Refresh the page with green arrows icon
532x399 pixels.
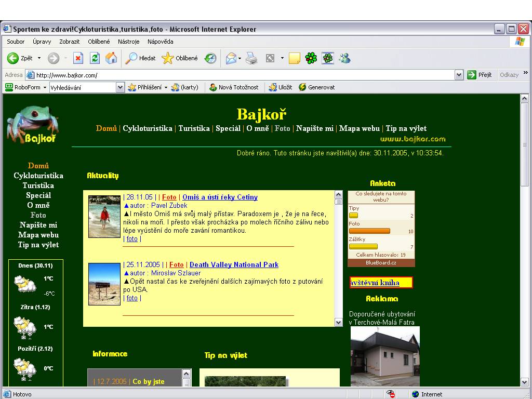click(95, 58)
